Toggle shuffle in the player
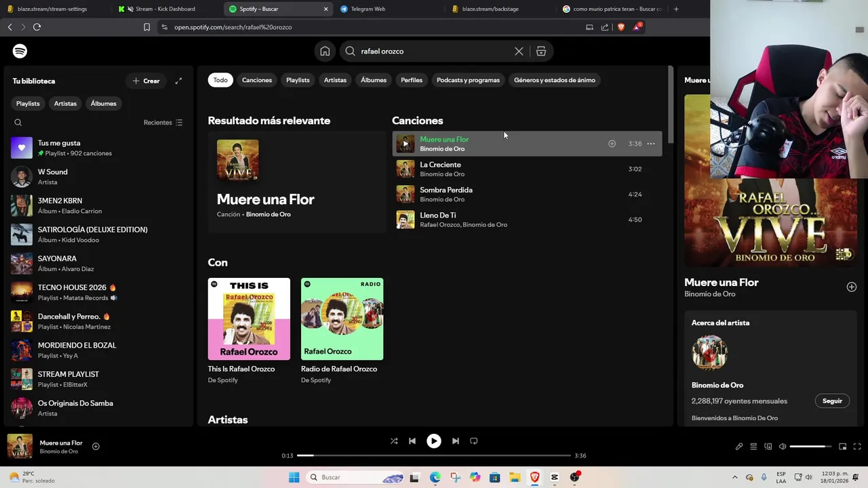Viewport: 868px width, 488px height. 394,441
